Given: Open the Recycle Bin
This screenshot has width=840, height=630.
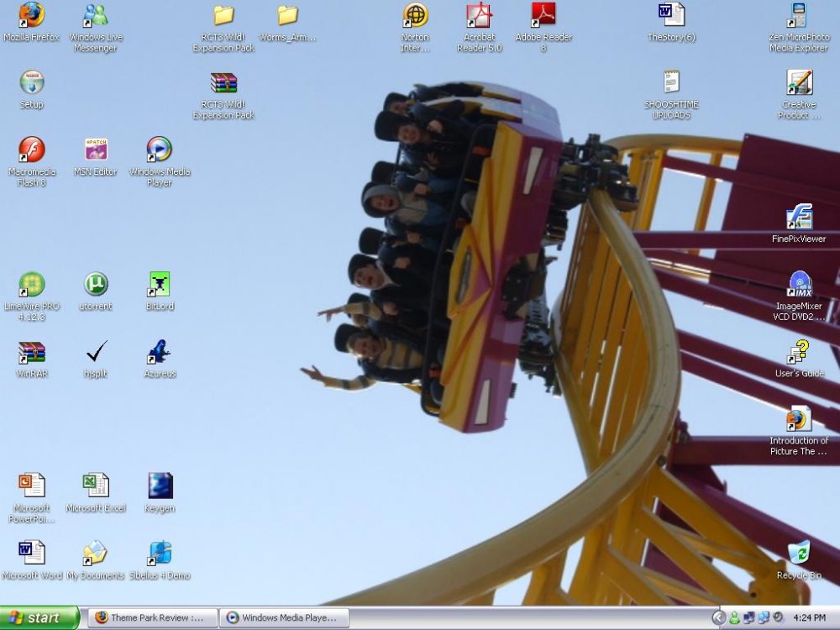Looking at the screenshot, I should tap(799, 554).
